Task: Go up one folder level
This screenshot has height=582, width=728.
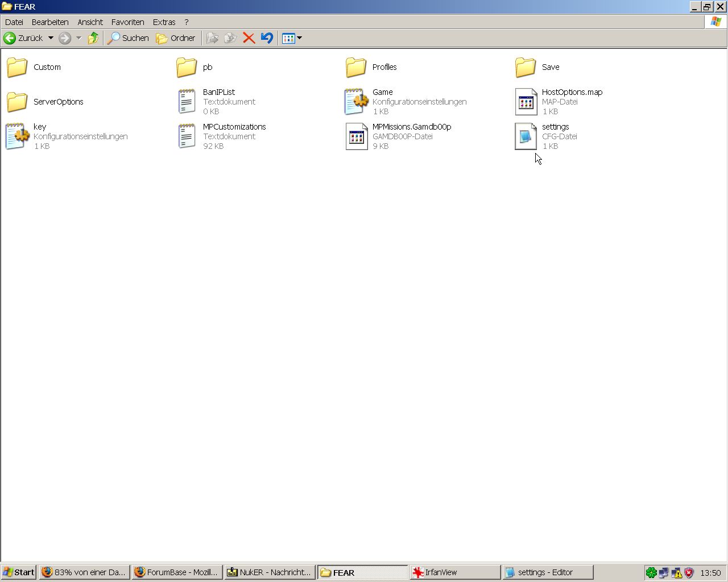Action: pyautogui.click(x=93, y=38)
